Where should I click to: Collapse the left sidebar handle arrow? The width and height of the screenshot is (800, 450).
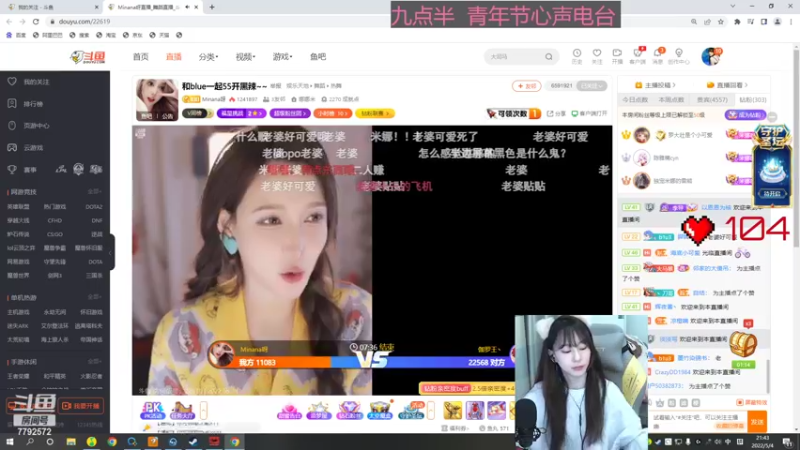point(110,253)
